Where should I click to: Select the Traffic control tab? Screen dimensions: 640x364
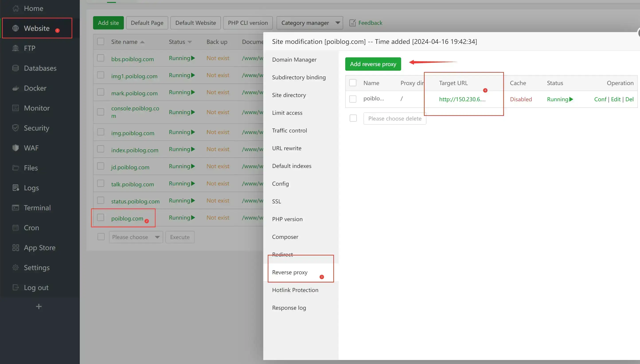point(289,130)
